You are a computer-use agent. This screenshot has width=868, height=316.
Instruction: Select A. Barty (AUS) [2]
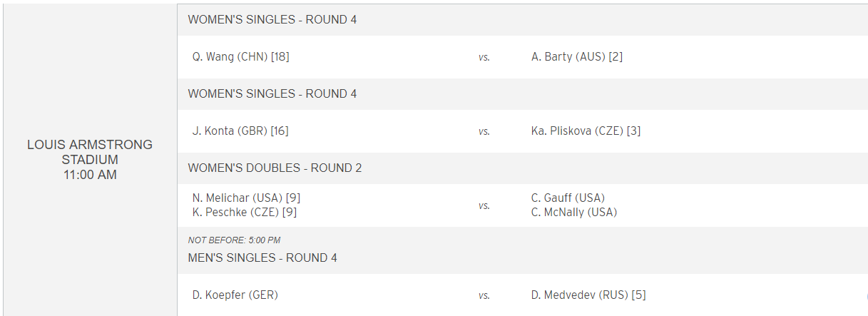577,56
